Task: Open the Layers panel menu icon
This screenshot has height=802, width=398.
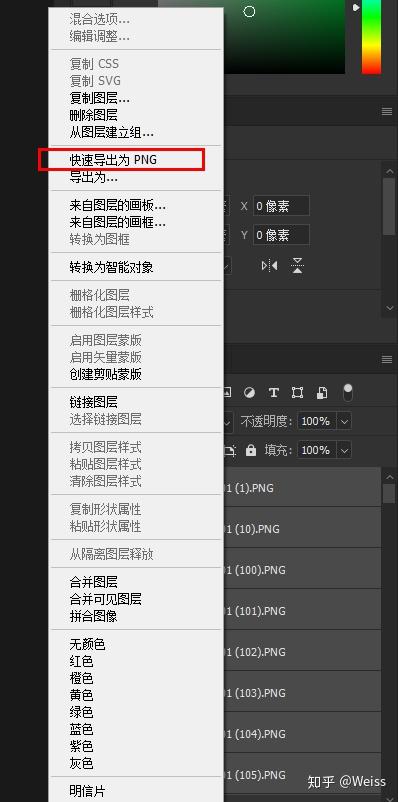Action: pos(387,359)
